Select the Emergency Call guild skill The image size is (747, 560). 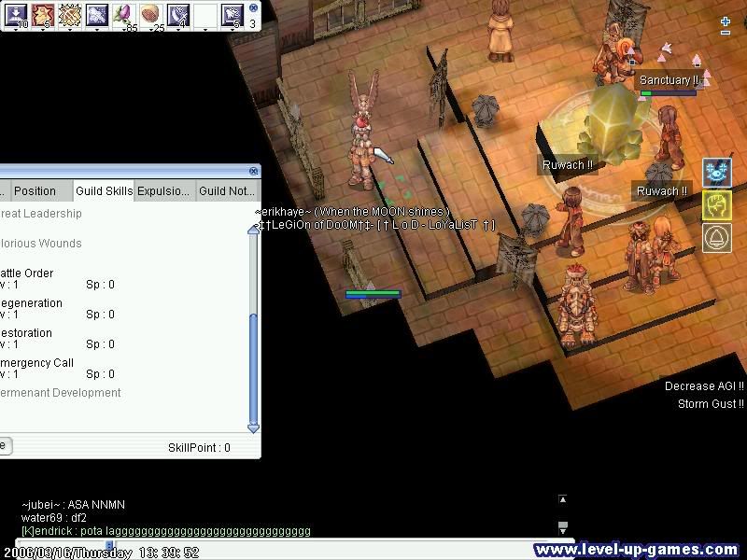tap(37, 363)
